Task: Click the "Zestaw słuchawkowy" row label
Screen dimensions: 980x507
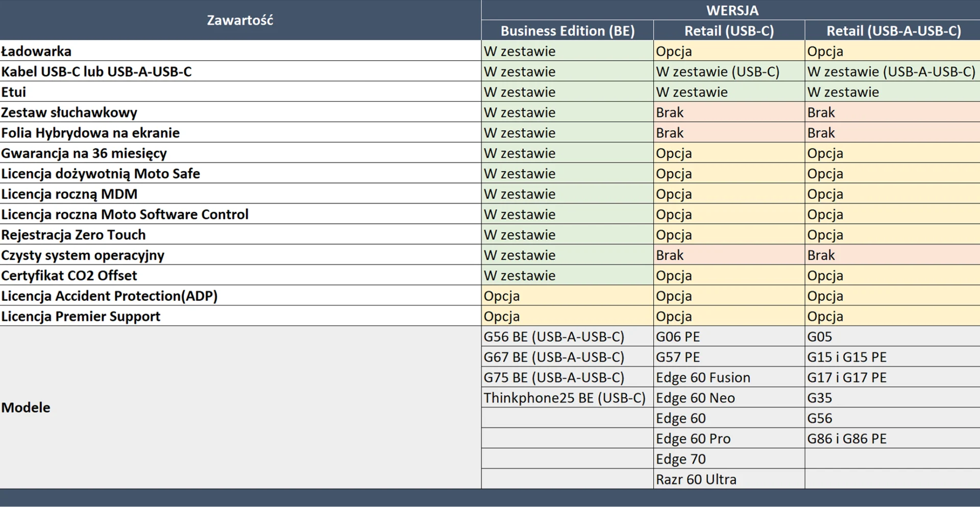Action: pyautogui.click(x=240, y=112)
